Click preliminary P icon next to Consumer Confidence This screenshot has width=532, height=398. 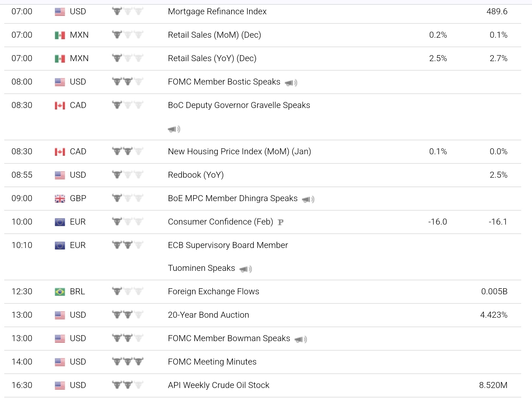coord(281,222)
